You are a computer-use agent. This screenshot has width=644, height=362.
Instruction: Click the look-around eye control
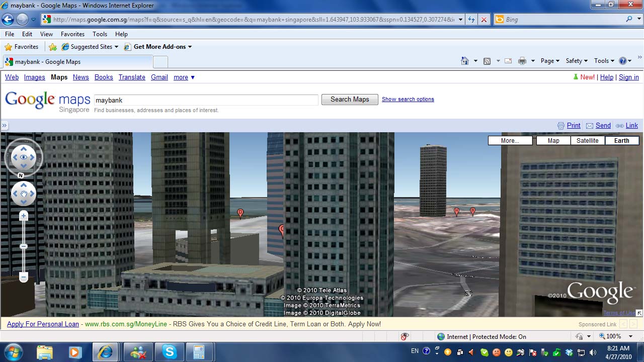click(x=24, y=157)
